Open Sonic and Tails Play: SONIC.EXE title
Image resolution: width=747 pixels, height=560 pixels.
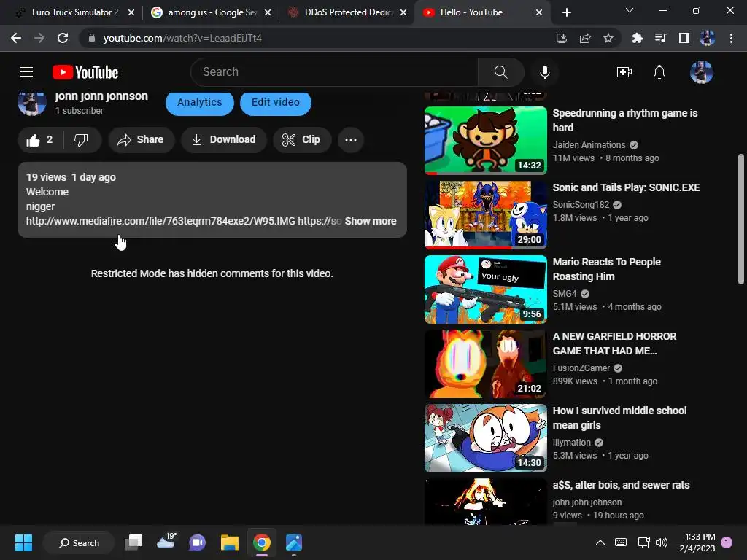[626, 187]
